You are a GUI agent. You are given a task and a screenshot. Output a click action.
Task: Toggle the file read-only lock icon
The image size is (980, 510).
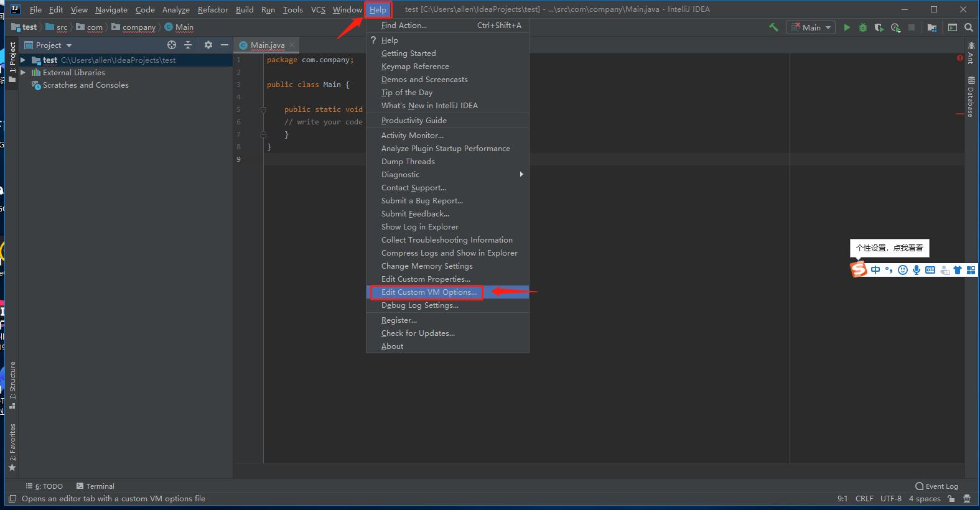[x=951, y=499]
